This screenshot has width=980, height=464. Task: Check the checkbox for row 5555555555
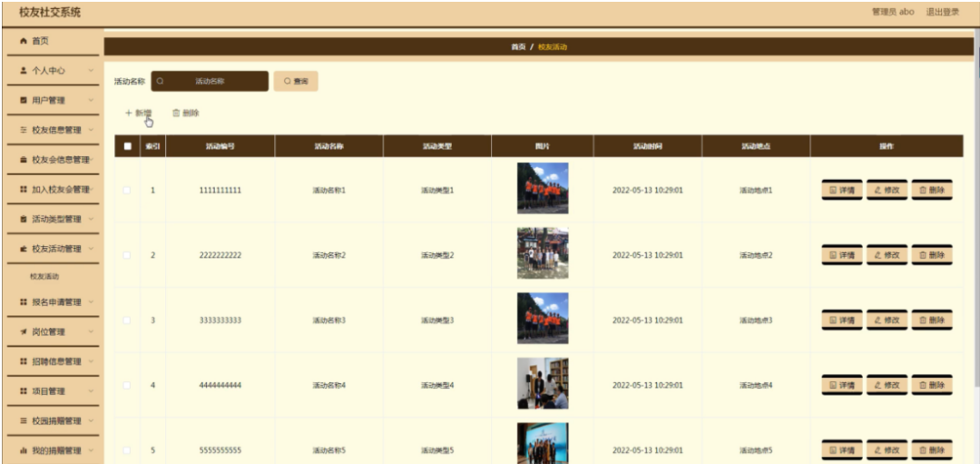coord(127,450)
